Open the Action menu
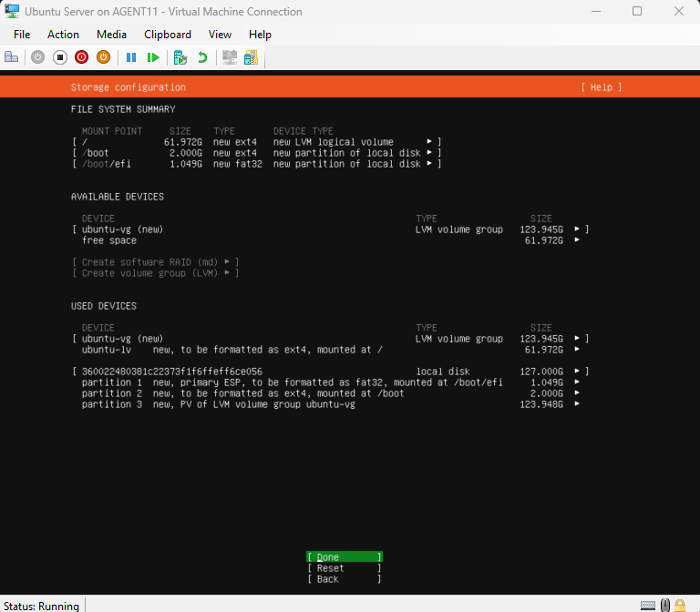 click(63, 34)
